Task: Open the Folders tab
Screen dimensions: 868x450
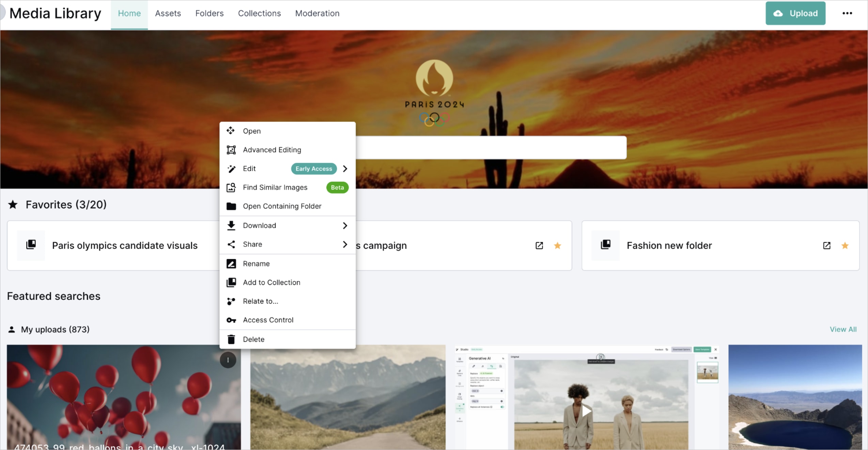Action: pos(210,14)
